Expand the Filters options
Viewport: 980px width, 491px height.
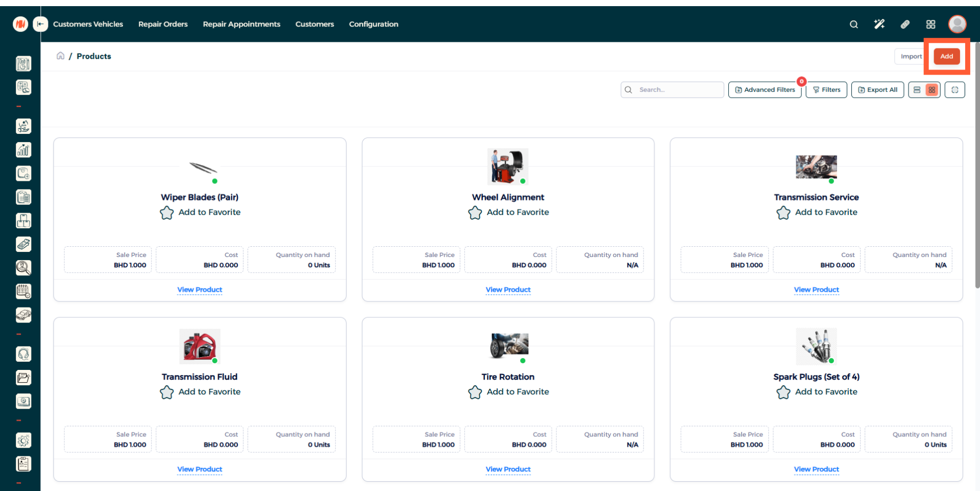(x=826, y=90)
